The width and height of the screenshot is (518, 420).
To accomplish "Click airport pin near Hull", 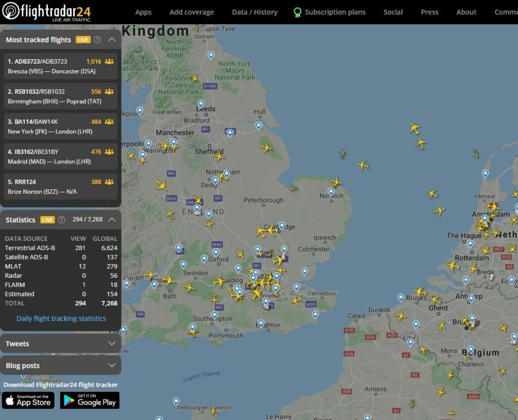I will 258,125.
